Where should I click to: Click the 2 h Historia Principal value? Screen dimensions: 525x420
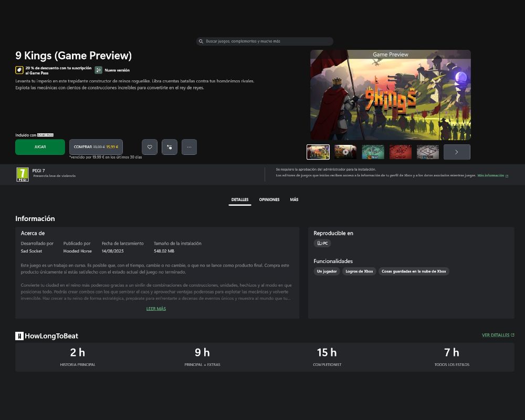pyautogui.click(x=78, y=353)
